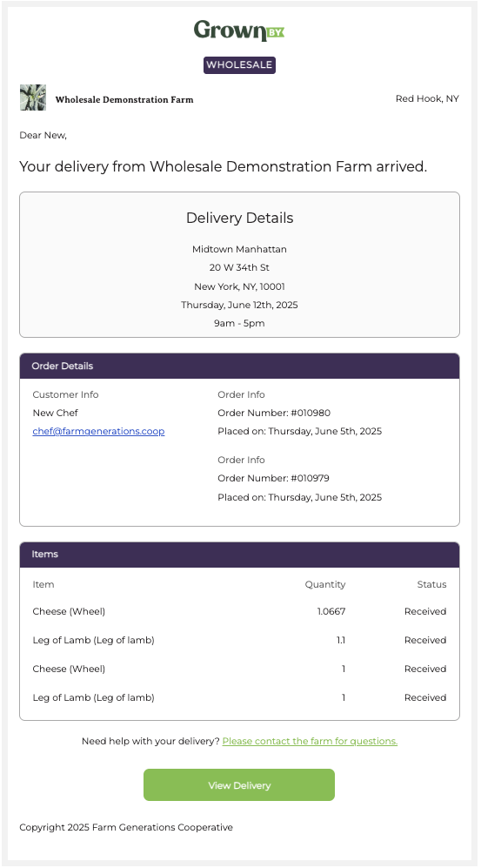Viewport: 481px width, 868px height.
Task: Click the 1.0667 quantity value
Action: [331, 612]
